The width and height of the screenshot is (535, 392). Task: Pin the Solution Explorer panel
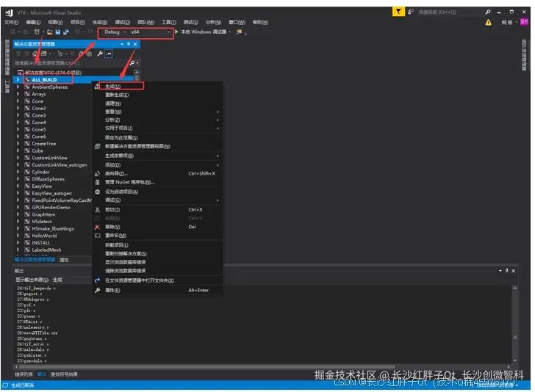[x=129, y=44]
